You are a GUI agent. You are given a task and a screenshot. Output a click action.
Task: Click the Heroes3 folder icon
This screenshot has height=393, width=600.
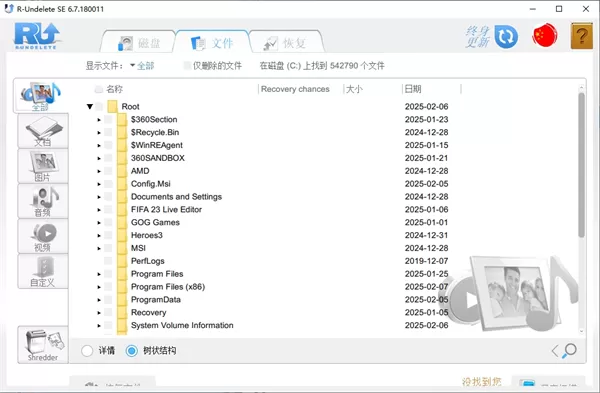click(x=122, y=235)
